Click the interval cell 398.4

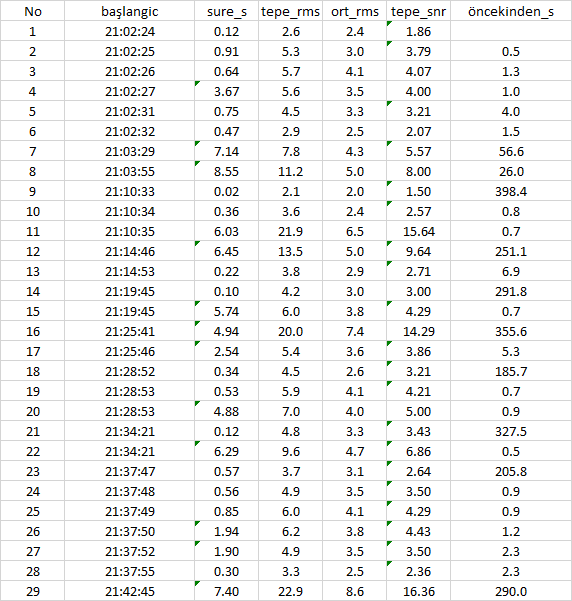click(511, 191)
